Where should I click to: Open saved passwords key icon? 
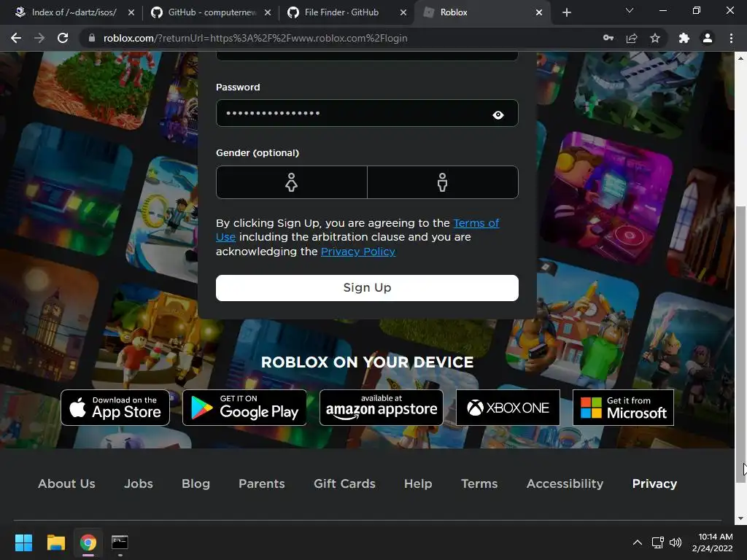click(608, 38)
